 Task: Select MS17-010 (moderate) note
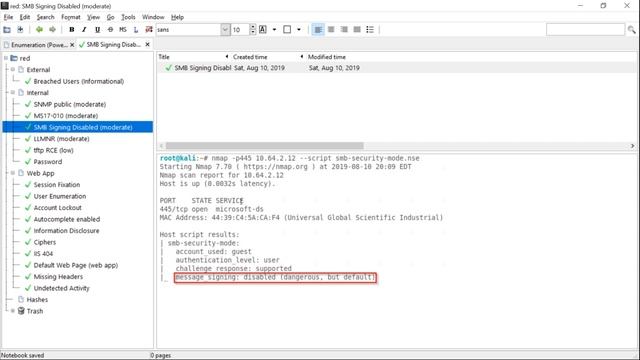click(x=66, y=116)
